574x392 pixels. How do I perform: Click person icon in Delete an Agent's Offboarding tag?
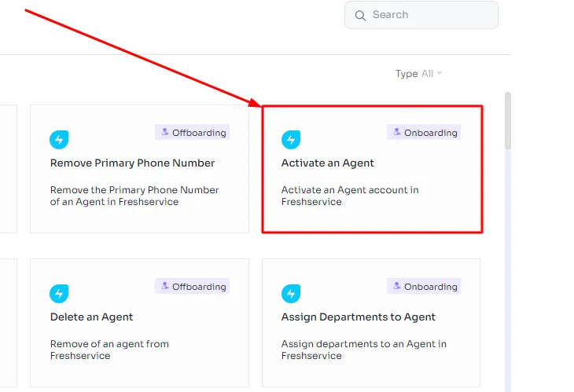coord(165,286)
